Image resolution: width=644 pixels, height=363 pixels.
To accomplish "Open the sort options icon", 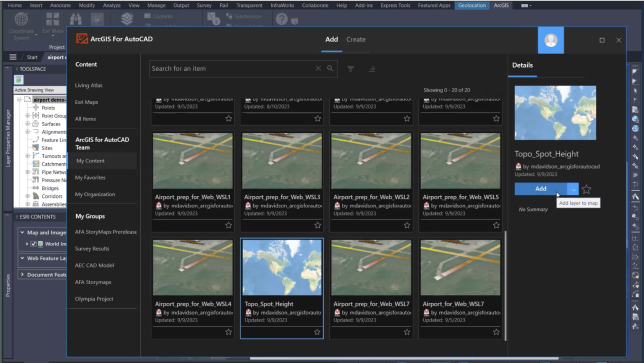I will [372, 69].
